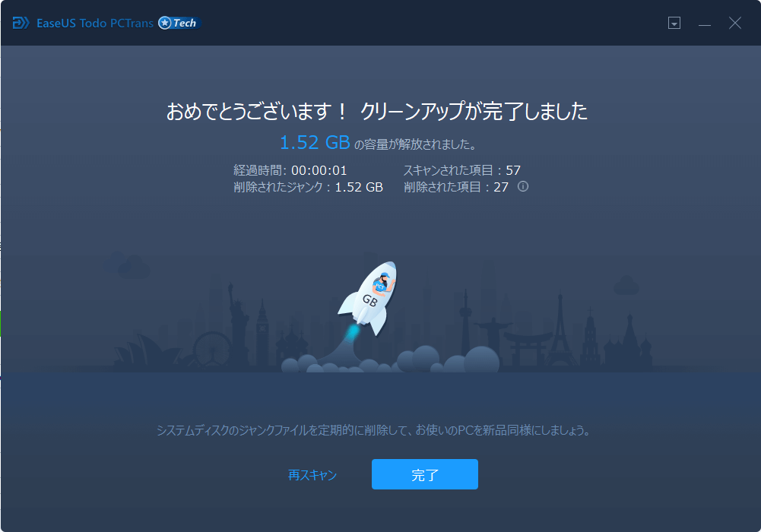This screenshot has height=532, width=761.
Task: Click the blue 1.52 GB freed-space value
Action: pos(315,143)
